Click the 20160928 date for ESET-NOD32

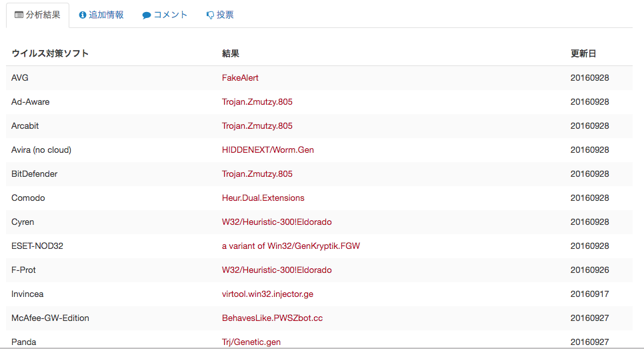coord(590,246)
